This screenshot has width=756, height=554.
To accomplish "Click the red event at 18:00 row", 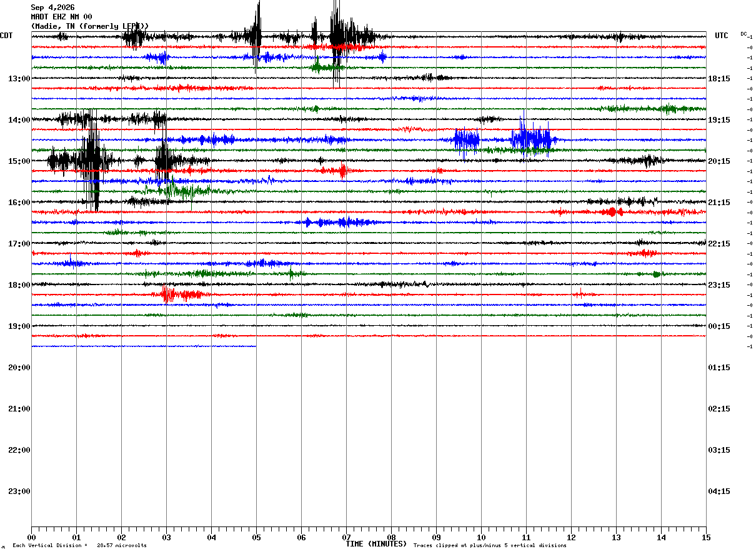I will tap(181, 293).
